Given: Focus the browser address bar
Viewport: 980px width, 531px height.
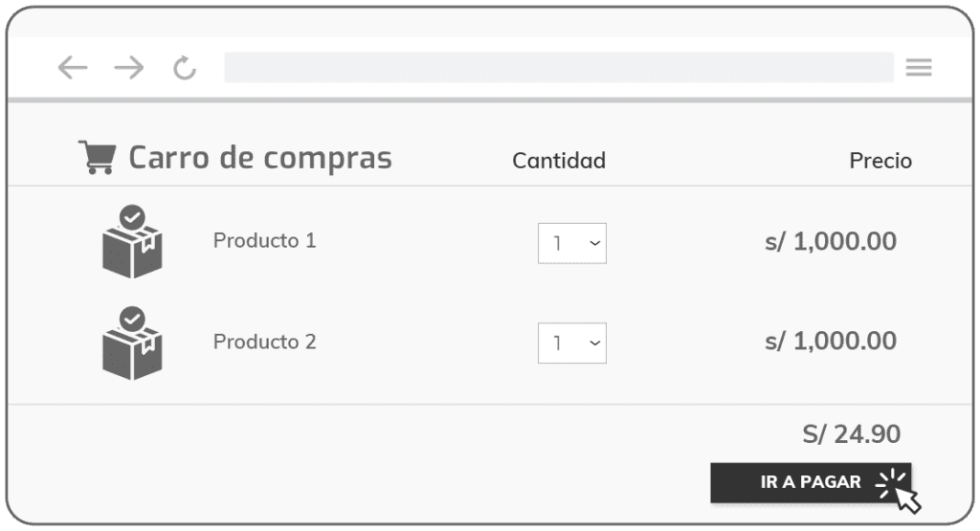Looking at the screenshot, I should click(558, 67).
